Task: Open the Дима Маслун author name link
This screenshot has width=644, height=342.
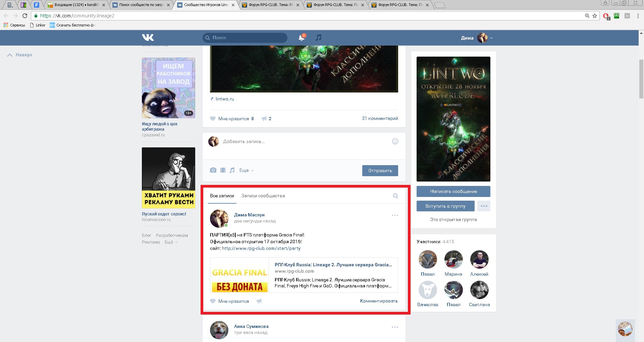Action: click(x=249, y=215)
